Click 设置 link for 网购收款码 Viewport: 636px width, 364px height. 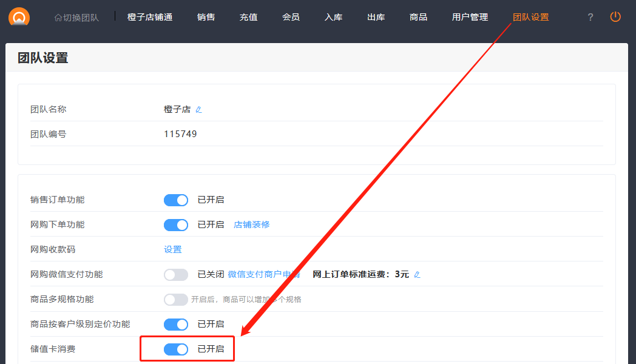click(173, 249)
